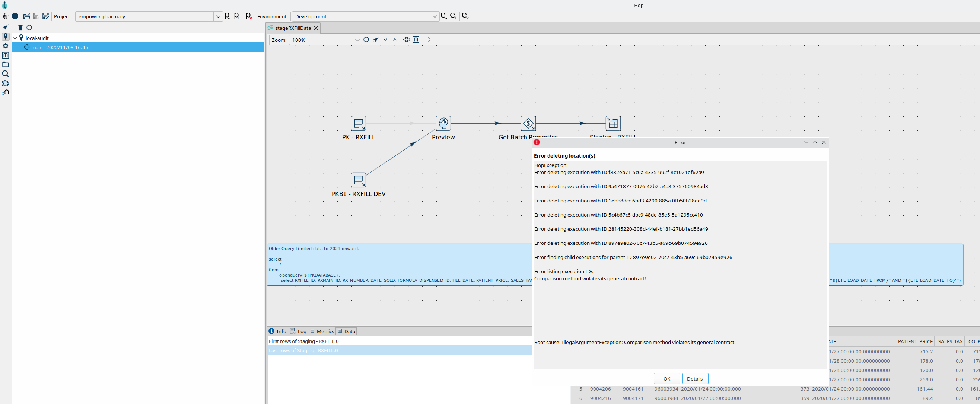Click the delete execution trash icon
The height and width of the screenshot is (404, 980).
[20, 28]
